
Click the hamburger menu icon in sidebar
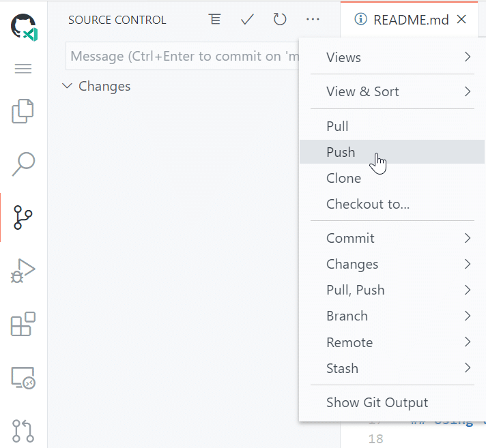point(23,68)
